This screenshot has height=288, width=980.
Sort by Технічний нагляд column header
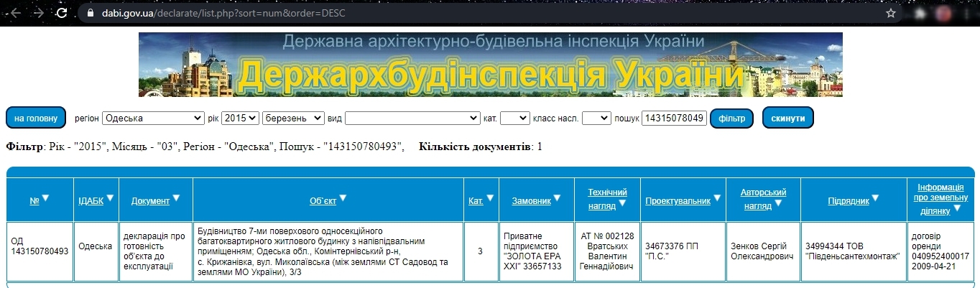tap(607, 199)
